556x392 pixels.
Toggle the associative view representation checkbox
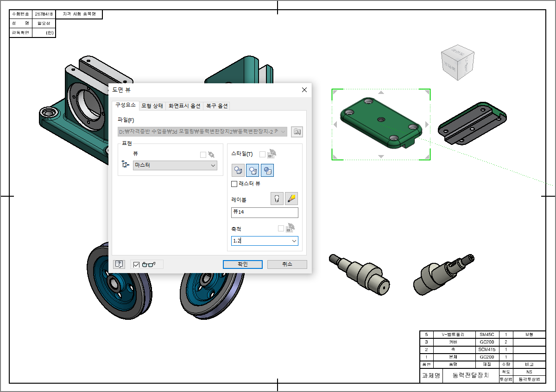click(203, 155)
